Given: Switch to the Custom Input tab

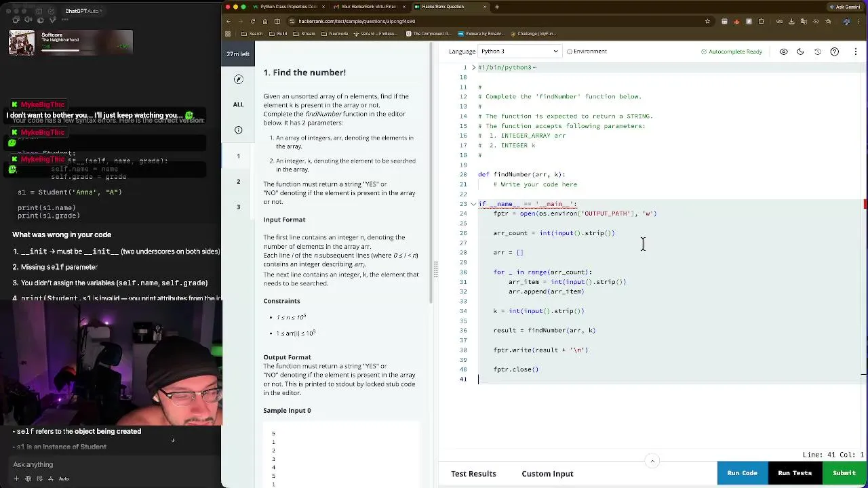Looking at the screenshot, I should (x=547, y=474).
